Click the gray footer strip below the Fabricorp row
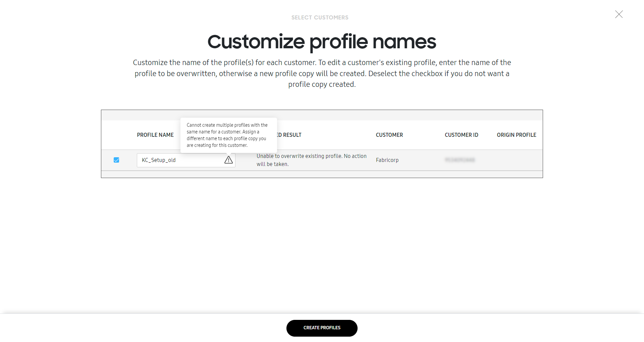 [x=322, y=174]
